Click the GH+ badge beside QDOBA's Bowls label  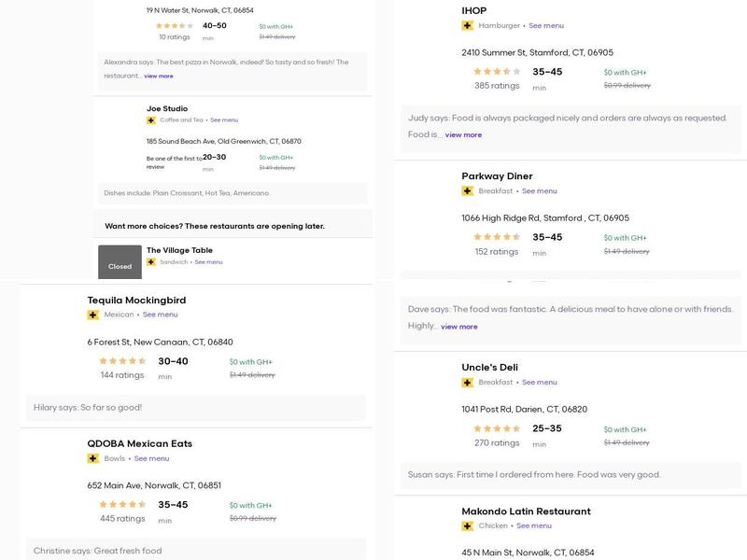click(x=93, y=459)
